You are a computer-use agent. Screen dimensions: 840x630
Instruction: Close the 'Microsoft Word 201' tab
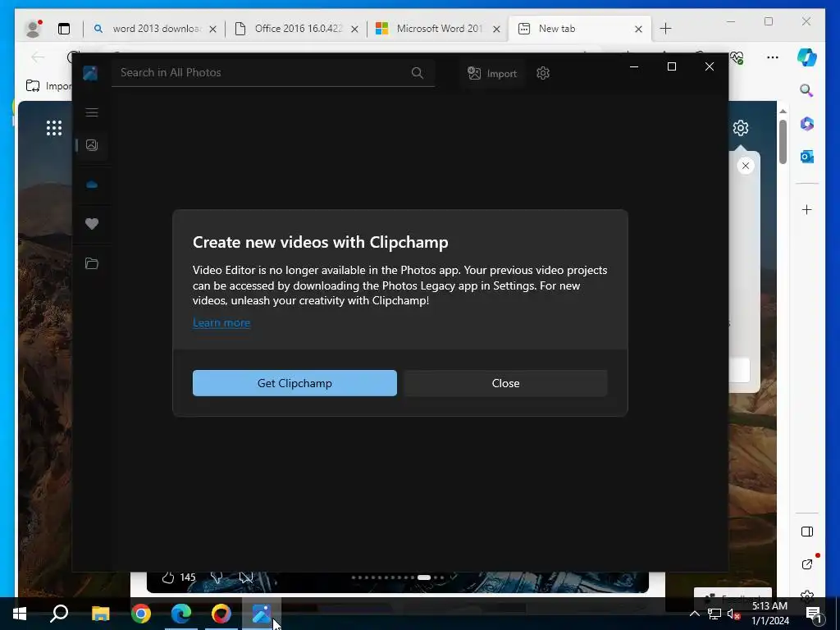496,29
